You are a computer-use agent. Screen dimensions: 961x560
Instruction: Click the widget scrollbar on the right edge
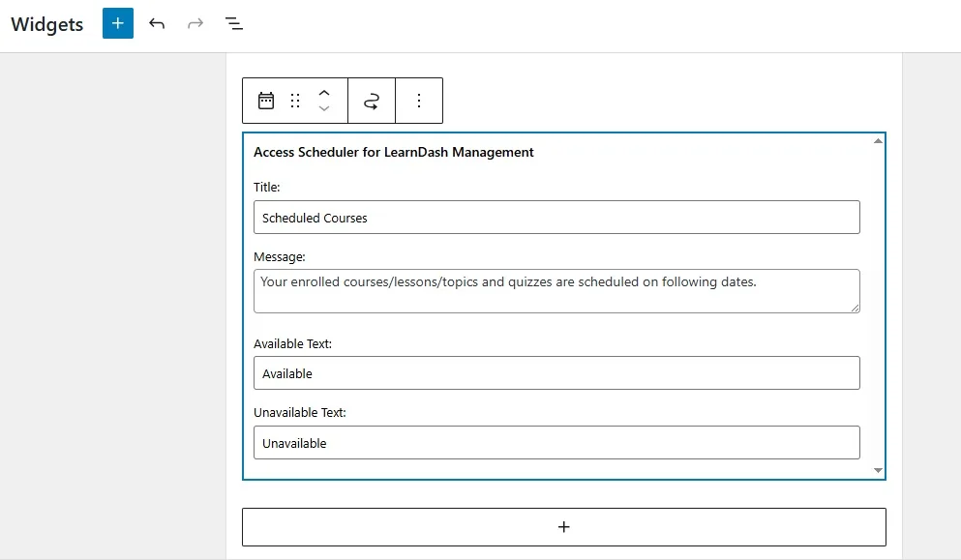click(x=878, y=305)
